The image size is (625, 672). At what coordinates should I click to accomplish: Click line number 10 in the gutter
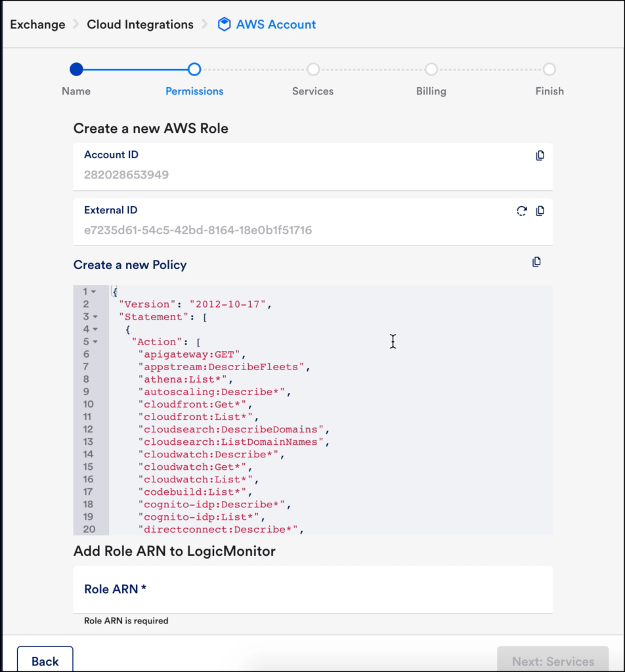pyautogui.click(x=89, y=404)
